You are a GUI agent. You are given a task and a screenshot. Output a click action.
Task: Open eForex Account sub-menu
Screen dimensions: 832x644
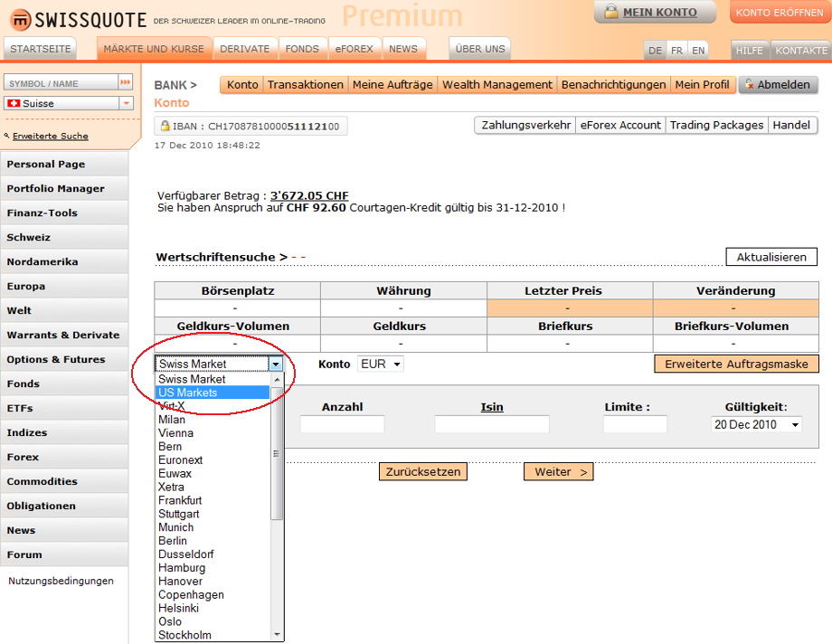pyautogui.click(x=620, y=126)
